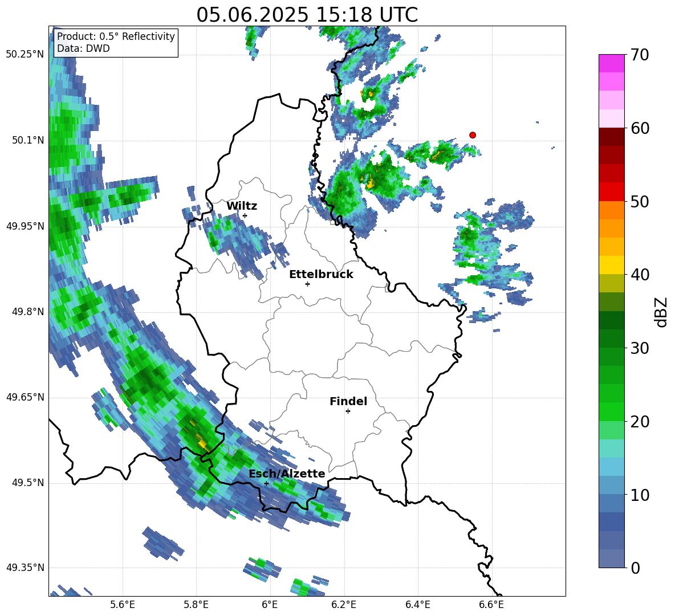Click the red dot radar site marker

coord(472,135)
